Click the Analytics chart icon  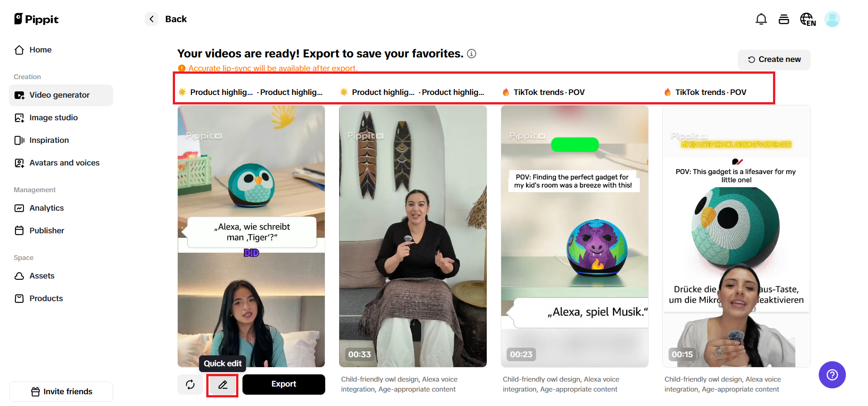pos(19,208)
